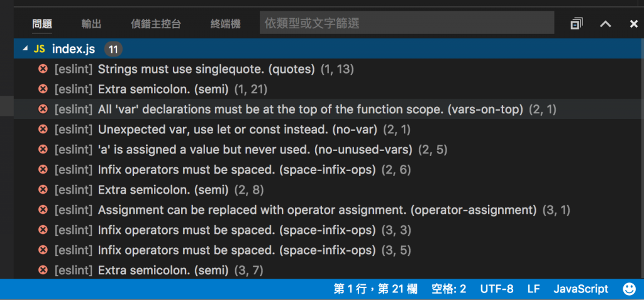Change the LF end-of-line sequence
644x300 pixels.
click(x=533, y=289)
